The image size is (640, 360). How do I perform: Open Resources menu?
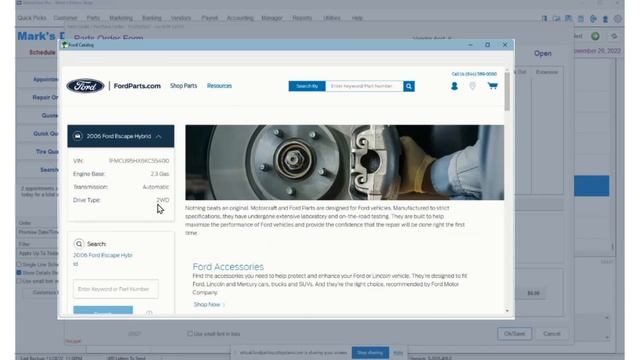pos(219,86)
